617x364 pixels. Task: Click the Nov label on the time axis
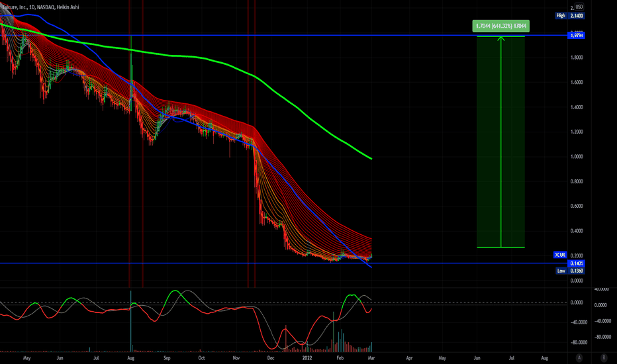click(x=236, y=358)
